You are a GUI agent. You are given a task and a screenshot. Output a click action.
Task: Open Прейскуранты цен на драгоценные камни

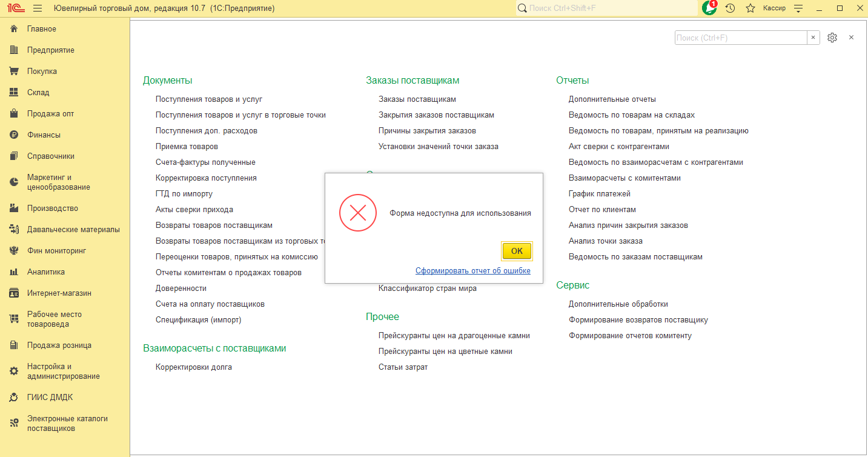point(454,336)
